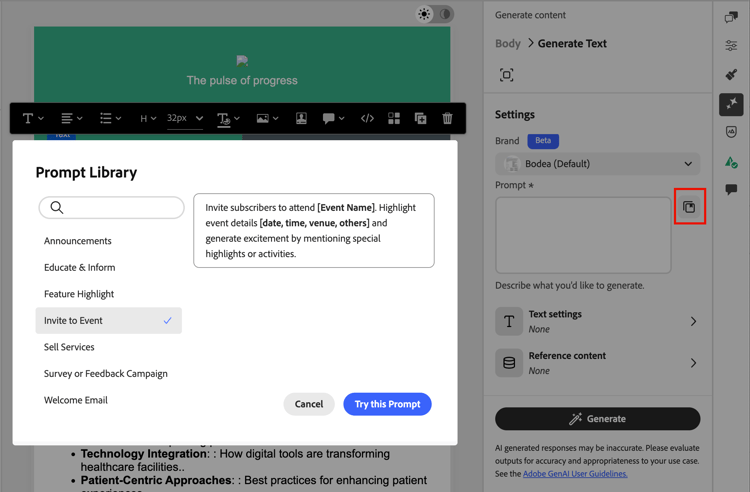Image resolution: width=750 pixels, height=492 pixels.
Task: Open the settings sliders icon in right rail
Action: (731, 45)
